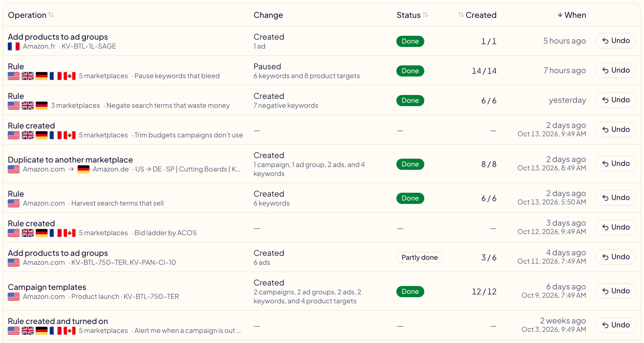Click the '12 / 12' created count

(484, 292)
